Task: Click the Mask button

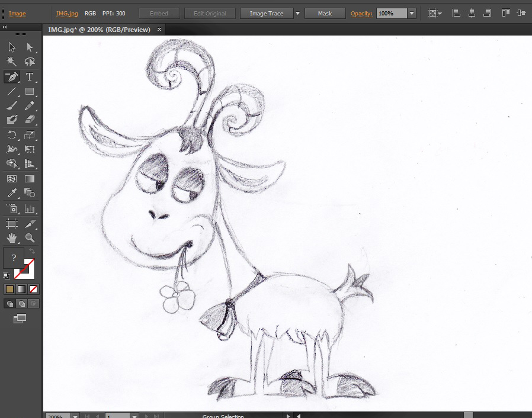Action: click(x=325, y=14)
